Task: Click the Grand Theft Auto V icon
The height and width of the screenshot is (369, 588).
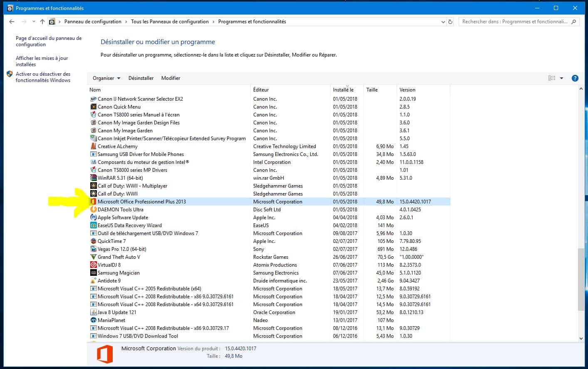Action: [x=94, y=257]
